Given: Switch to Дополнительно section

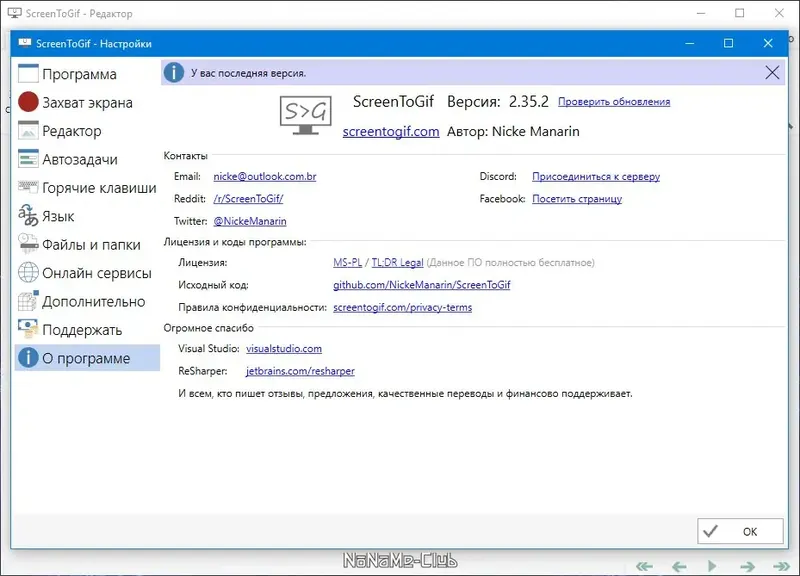Looking at the screenshot, I should (x=87, y=301).
